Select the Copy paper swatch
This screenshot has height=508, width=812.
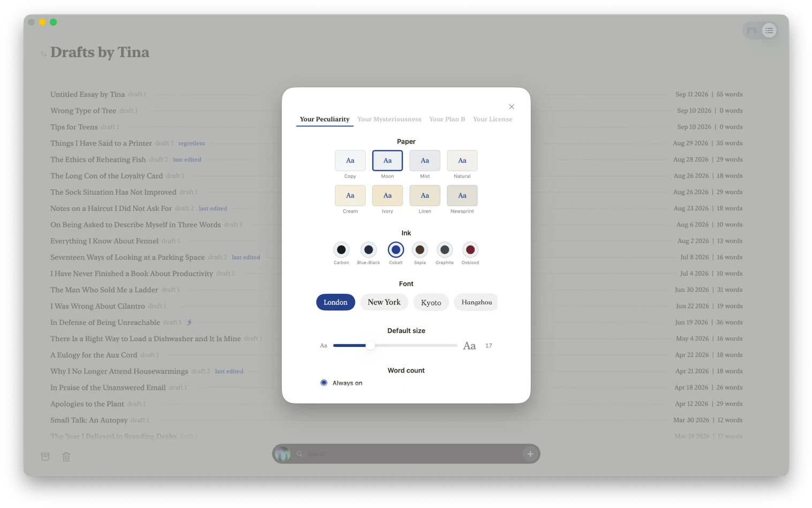click(x=350, y=161)
